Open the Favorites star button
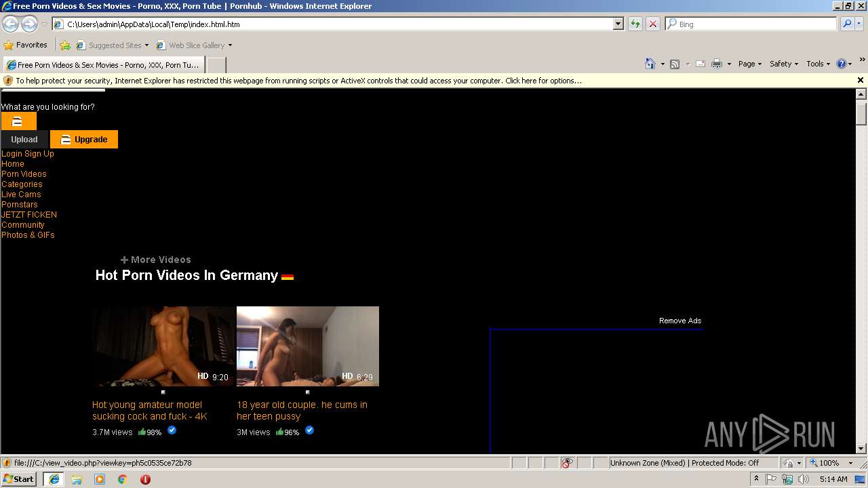This screenshot has width=868, height=488. (x=25, y=45)
